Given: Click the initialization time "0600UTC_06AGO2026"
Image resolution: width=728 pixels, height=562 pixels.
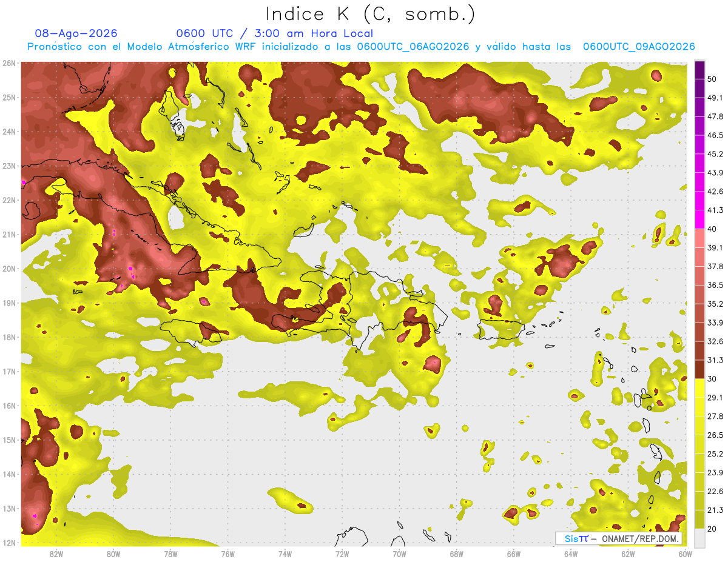Looking at the screenshot, I should (x=413, y=47).
